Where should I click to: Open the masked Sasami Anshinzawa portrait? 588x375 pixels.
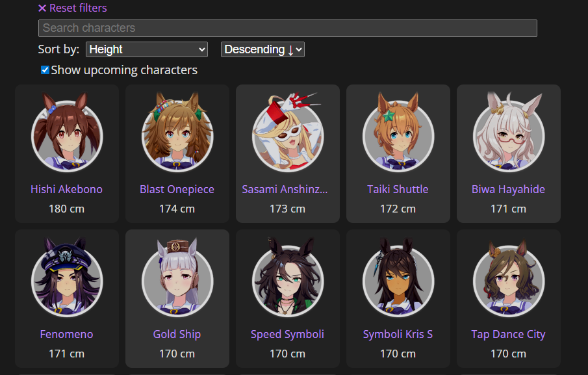click(x=287, y=133)
